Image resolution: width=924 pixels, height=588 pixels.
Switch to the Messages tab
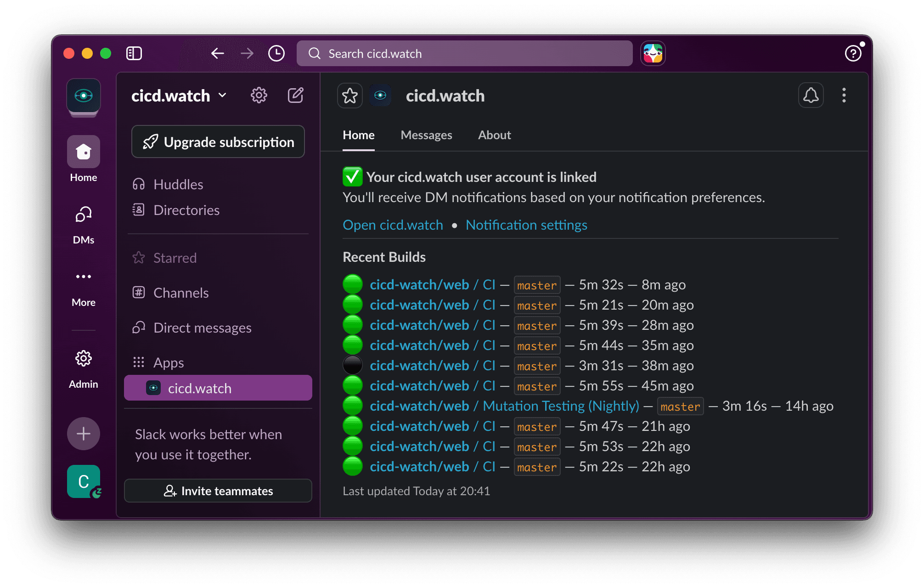coord(426,135)
